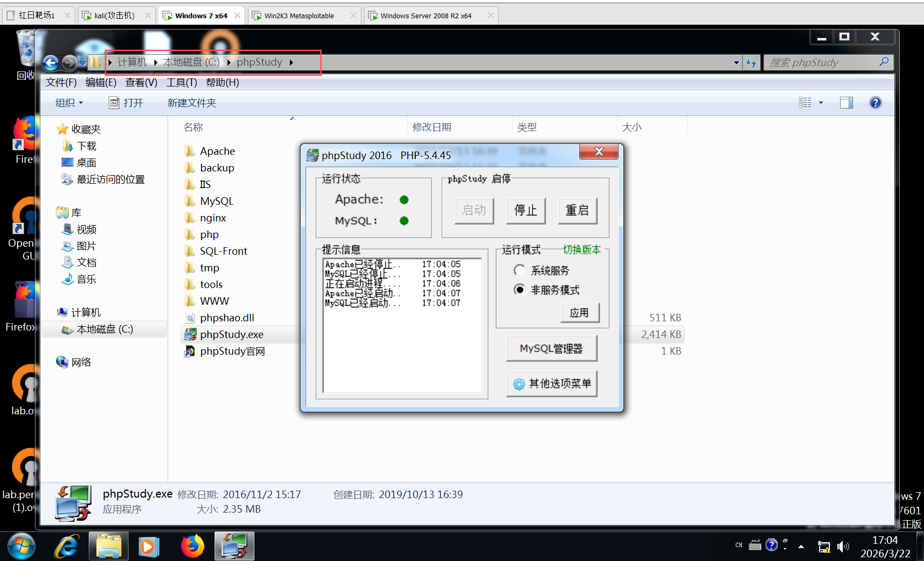Select the 系统服务 radio button
Image resolution: width=924 pixels, height=561 pixels.
click(x=520, y=270)
